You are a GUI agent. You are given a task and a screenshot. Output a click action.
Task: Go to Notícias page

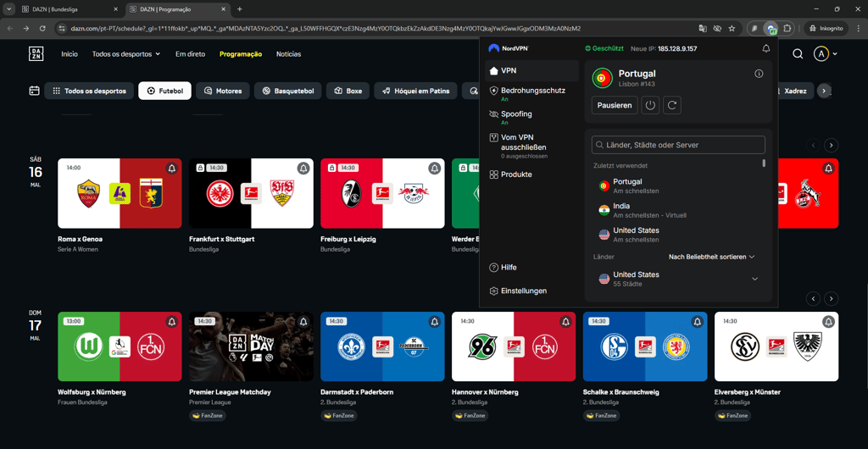(288, 54)
